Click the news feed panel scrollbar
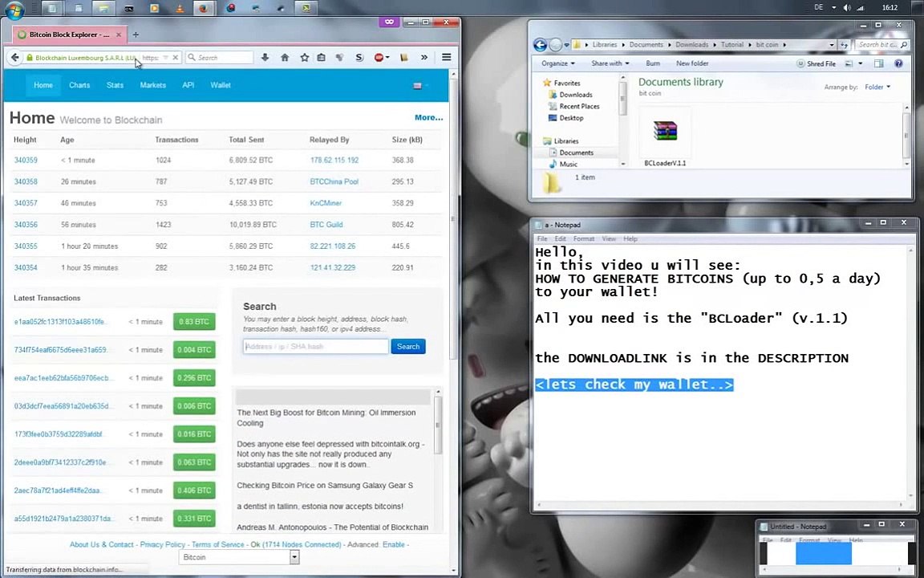This screenshot has height=578, width=924. point(437,425)
